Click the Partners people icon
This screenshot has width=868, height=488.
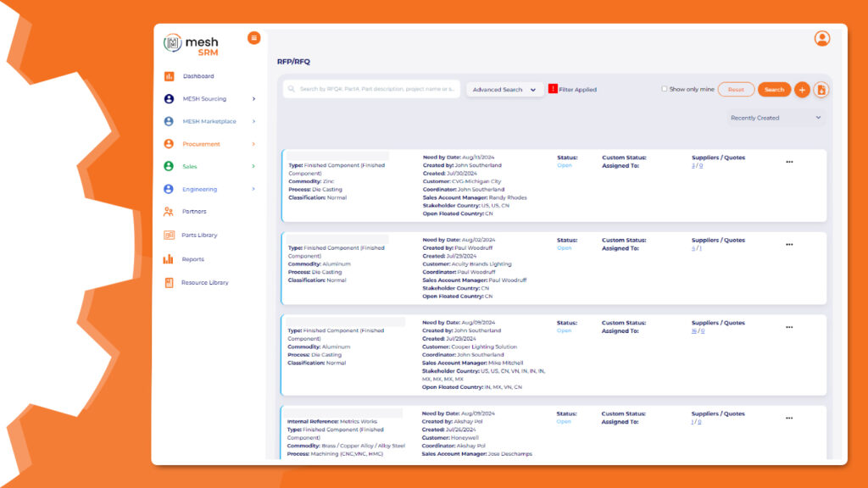tap(169, 211)
